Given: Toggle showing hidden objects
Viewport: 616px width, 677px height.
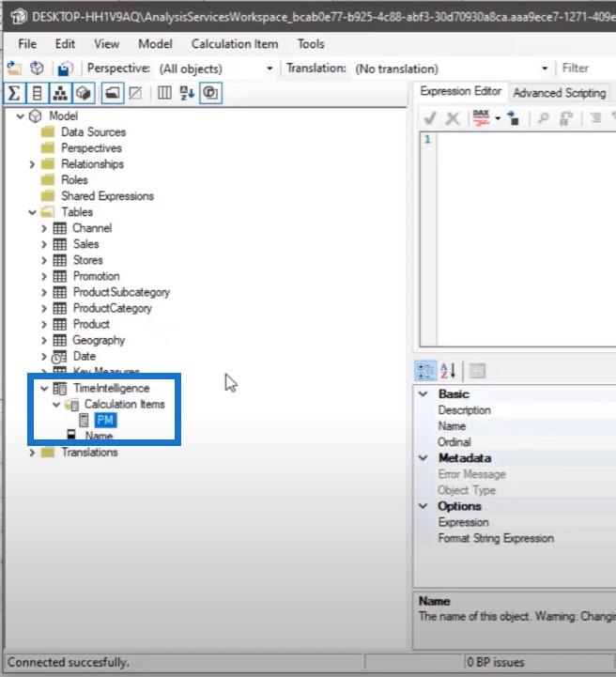Looking at the screenshot, I should pyautogui.click(x=135, y=93).
